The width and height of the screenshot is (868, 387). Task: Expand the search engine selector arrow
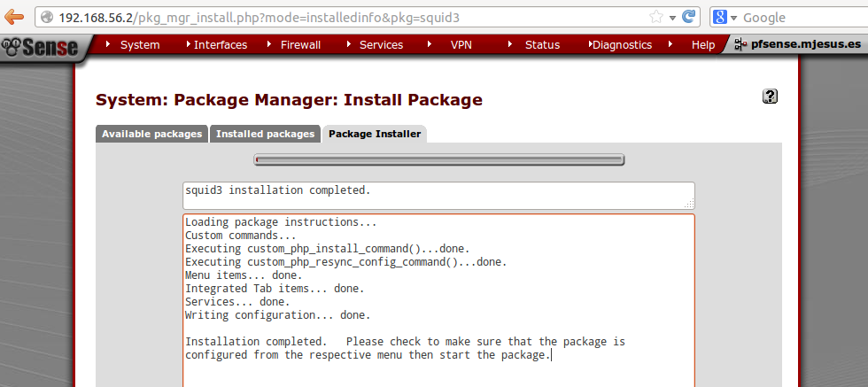[732, 18]
